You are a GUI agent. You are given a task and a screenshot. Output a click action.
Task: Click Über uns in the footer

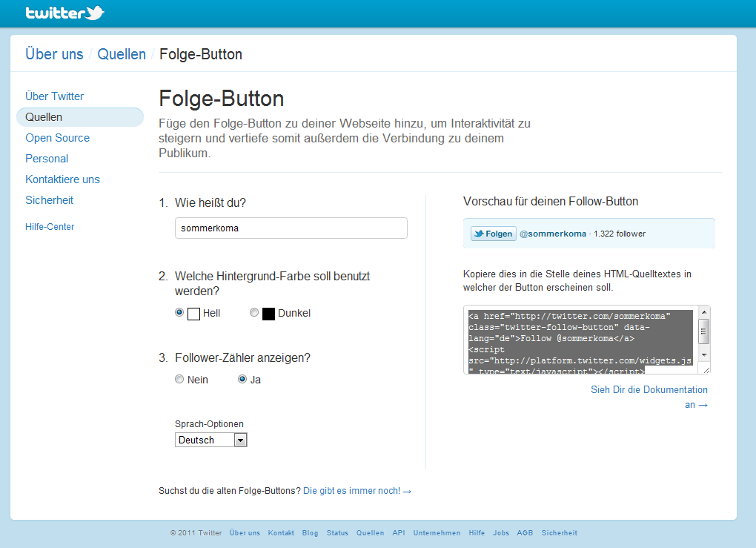[x=245, y=533]
